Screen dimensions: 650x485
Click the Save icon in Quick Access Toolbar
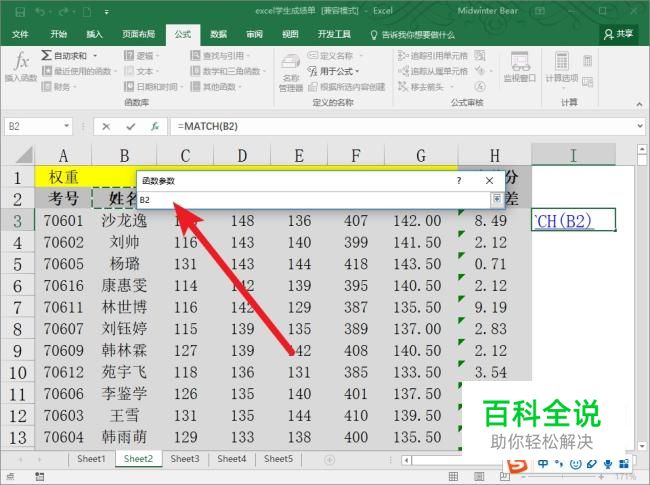click(x=19, y=12)
